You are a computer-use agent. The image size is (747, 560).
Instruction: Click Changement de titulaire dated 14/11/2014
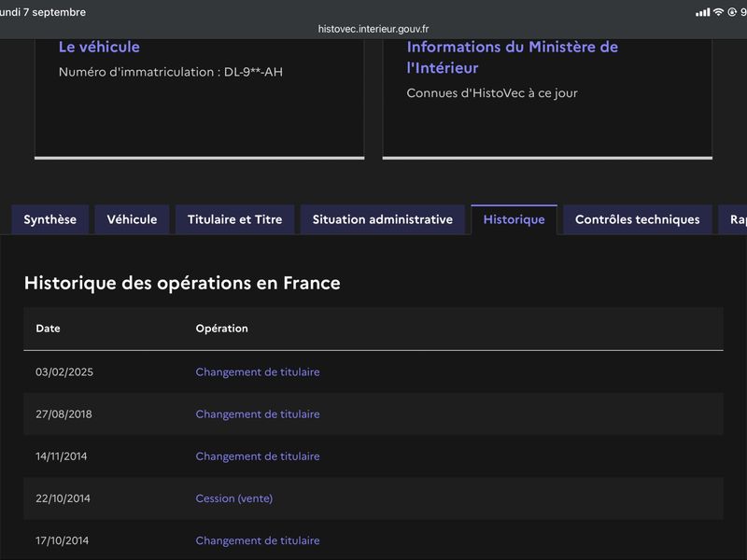pyautogui.click(x=258, y=456)
